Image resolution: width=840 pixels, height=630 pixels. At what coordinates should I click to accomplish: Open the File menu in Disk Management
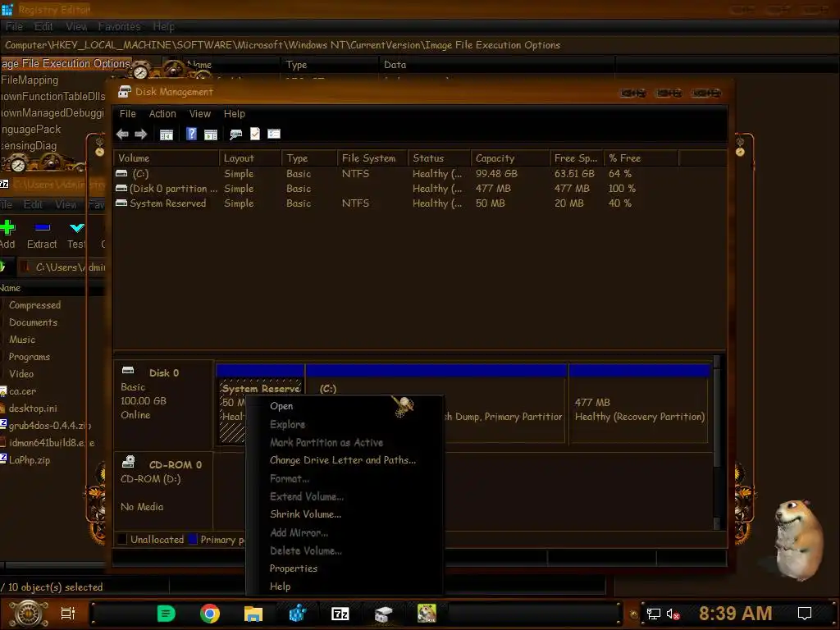coord(127,113)
